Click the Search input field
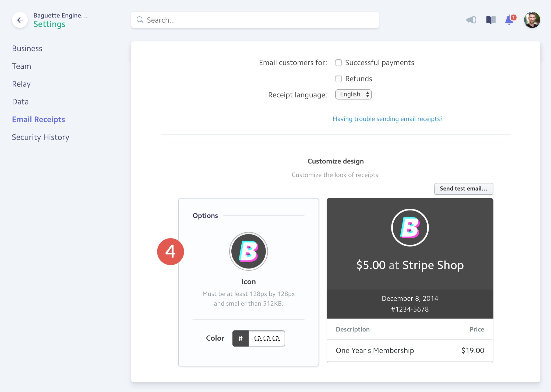This screenshot has width=551, height=392. [x=258, y=20]
